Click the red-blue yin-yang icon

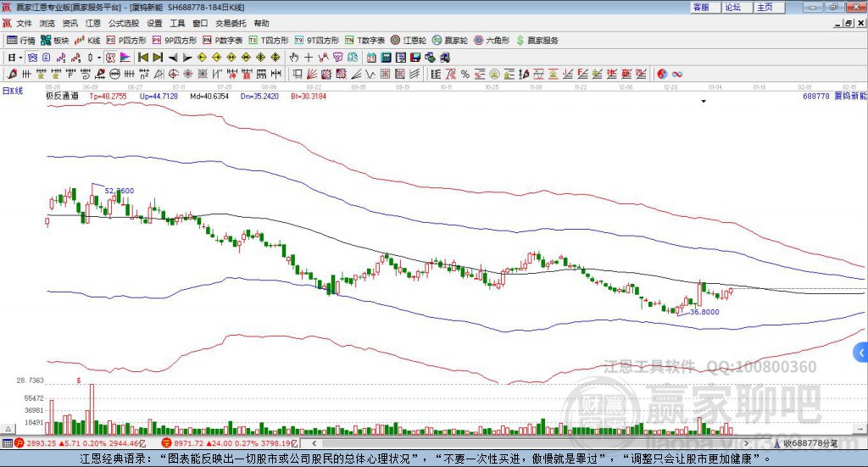coord(661,74)
